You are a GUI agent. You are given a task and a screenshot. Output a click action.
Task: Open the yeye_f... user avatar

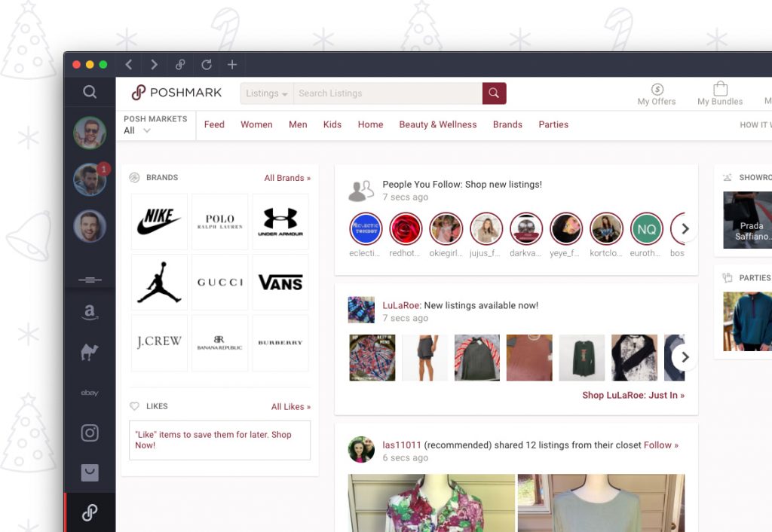point(566,229)
